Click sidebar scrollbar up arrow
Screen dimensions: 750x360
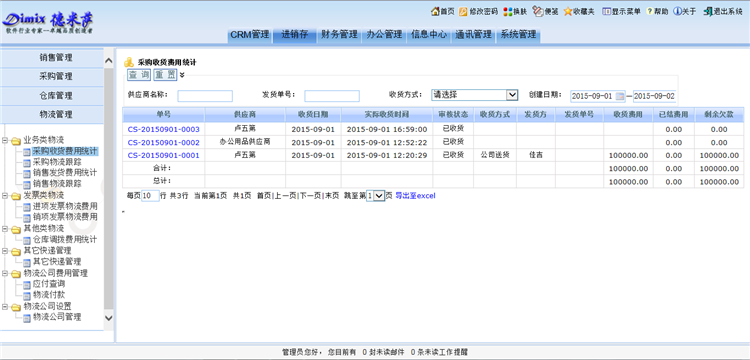point(109,61)
